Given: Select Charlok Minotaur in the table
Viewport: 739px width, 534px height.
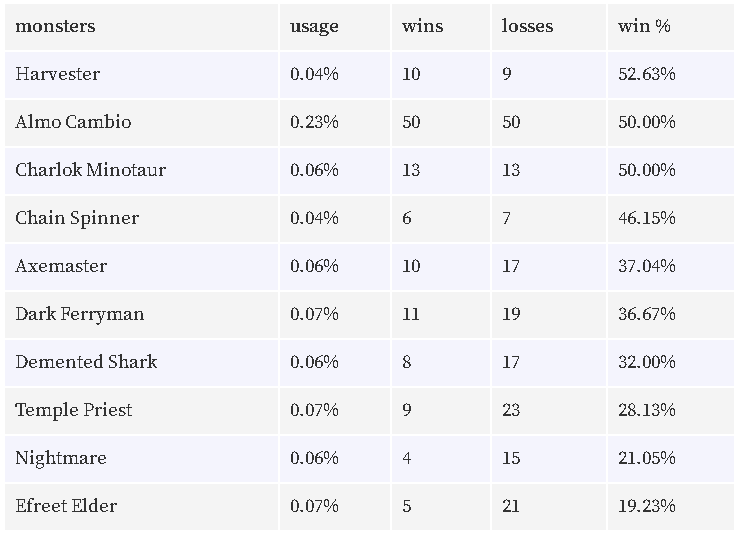Looking at the screenshot, I should coord(90,170).
